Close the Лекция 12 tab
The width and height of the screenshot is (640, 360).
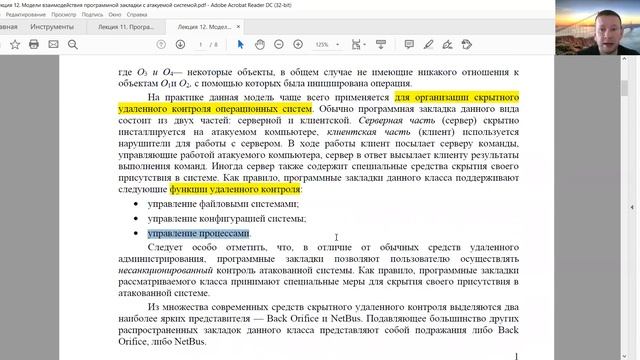(x=238, y=27)
